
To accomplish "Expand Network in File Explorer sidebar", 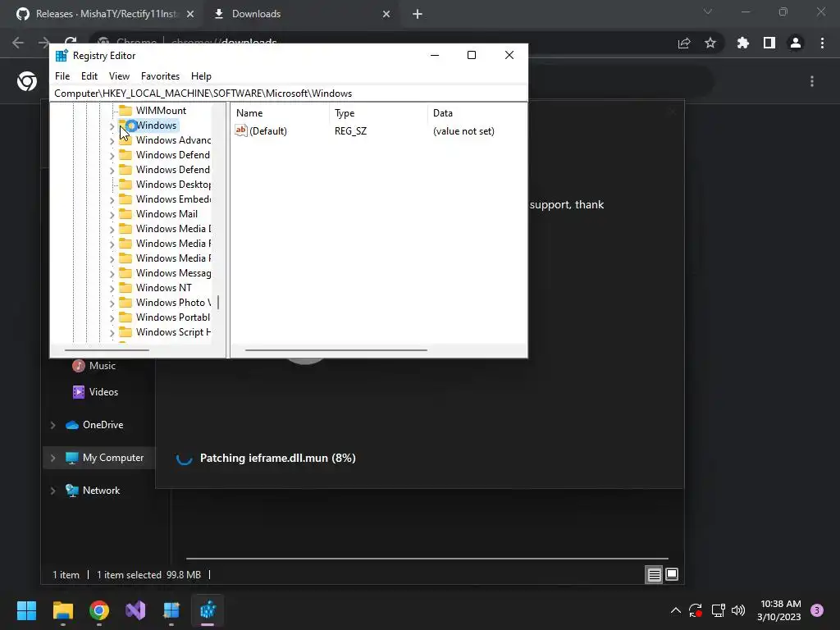I will tap(53, 491).
